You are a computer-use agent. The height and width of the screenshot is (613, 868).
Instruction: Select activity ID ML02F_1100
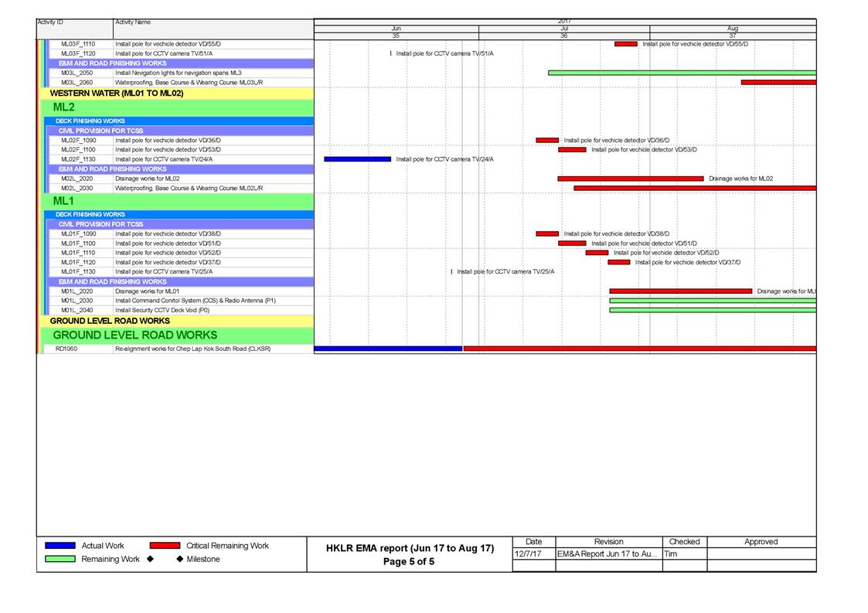click(78, 149)
